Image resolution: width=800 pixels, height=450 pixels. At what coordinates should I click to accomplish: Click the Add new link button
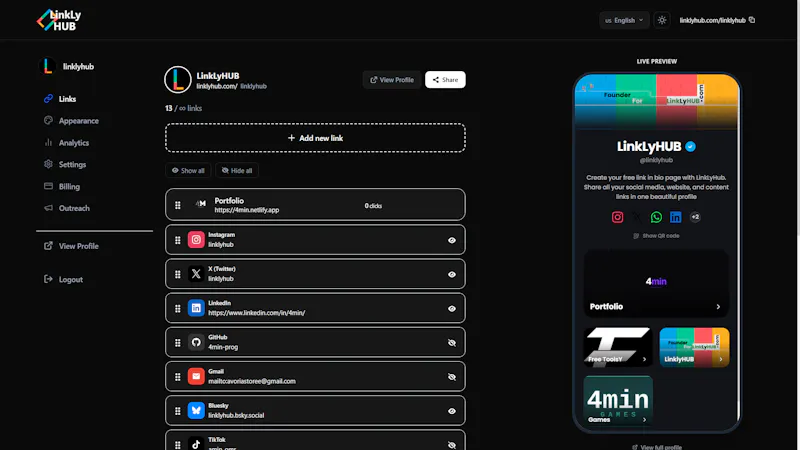[315, 138]
